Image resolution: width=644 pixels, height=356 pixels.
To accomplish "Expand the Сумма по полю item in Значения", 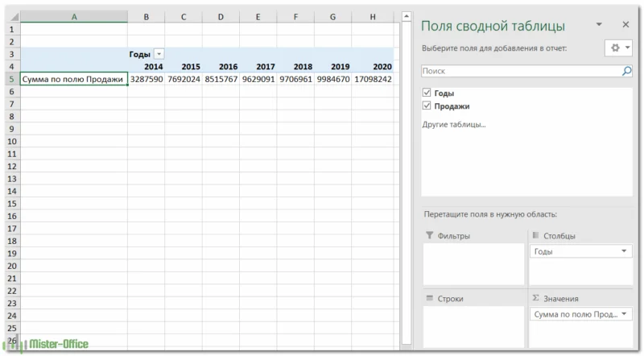I will click(x=624, y=314).
